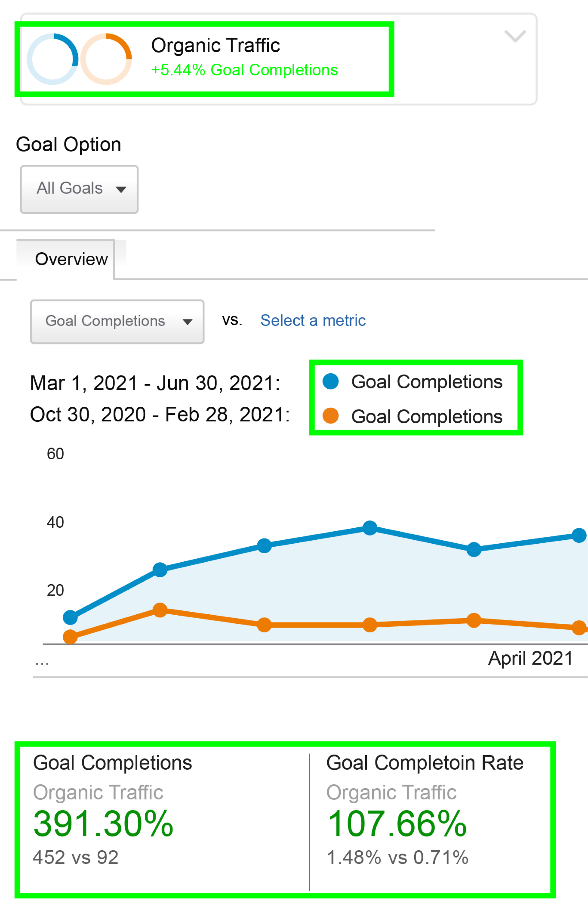Open the Goal Completions metric dropdown
The width and height of the screenshot is (588, 918).
click(x=117, y=322)
